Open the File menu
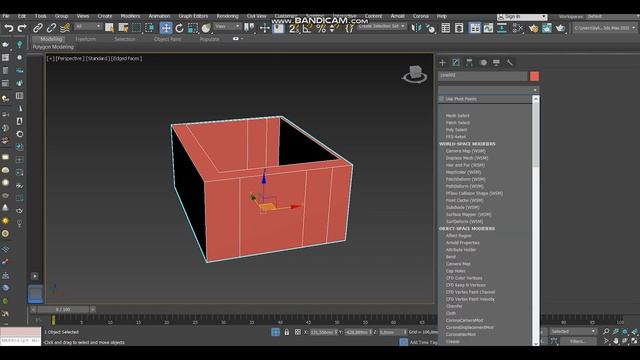 coord(6,16)
